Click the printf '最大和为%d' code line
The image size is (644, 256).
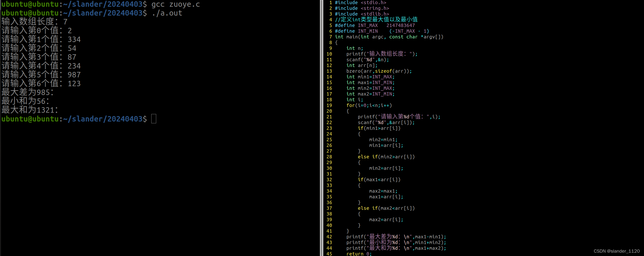[396, 248]
